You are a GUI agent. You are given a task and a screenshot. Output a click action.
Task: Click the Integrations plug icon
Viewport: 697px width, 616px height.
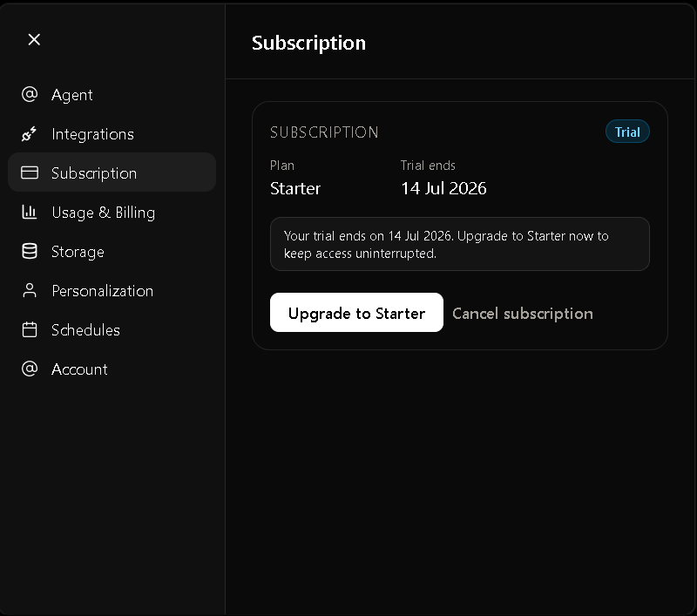tap(30, 134)
